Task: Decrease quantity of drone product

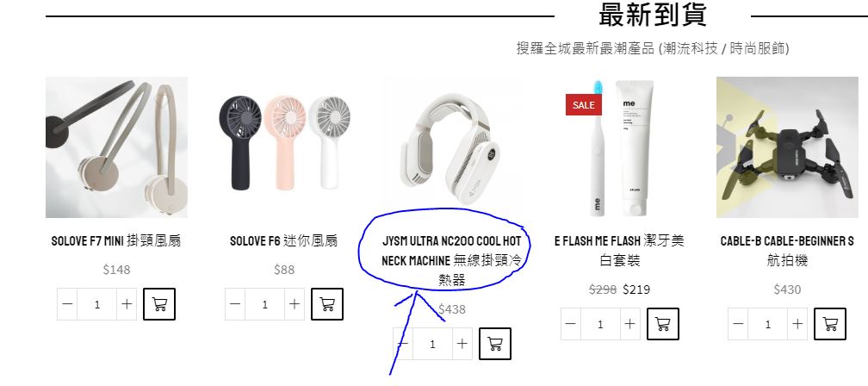Action: (x=738, y=324)
